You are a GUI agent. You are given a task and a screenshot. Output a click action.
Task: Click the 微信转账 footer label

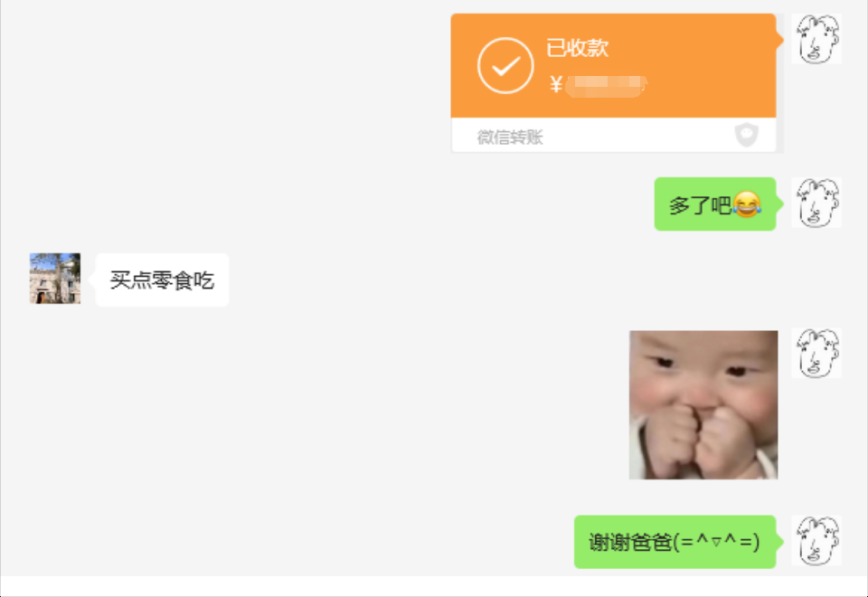click(510, 137)
